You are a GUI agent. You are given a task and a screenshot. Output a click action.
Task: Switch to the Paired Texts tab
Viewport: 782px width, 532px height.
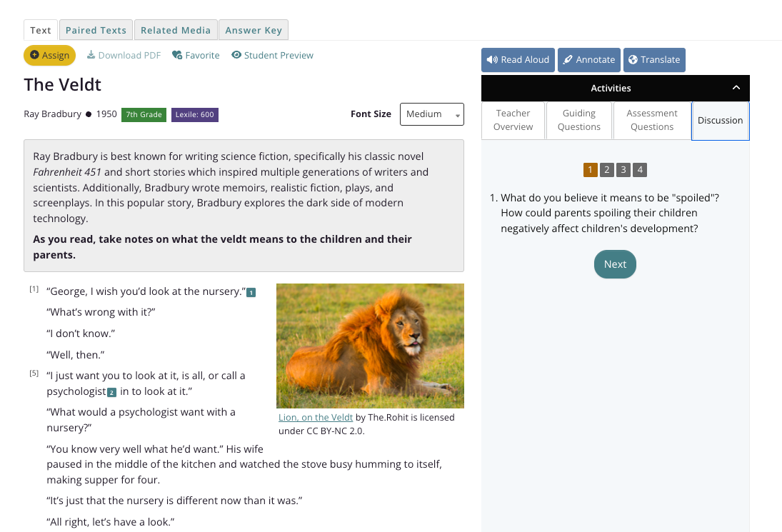coord(96,30)
